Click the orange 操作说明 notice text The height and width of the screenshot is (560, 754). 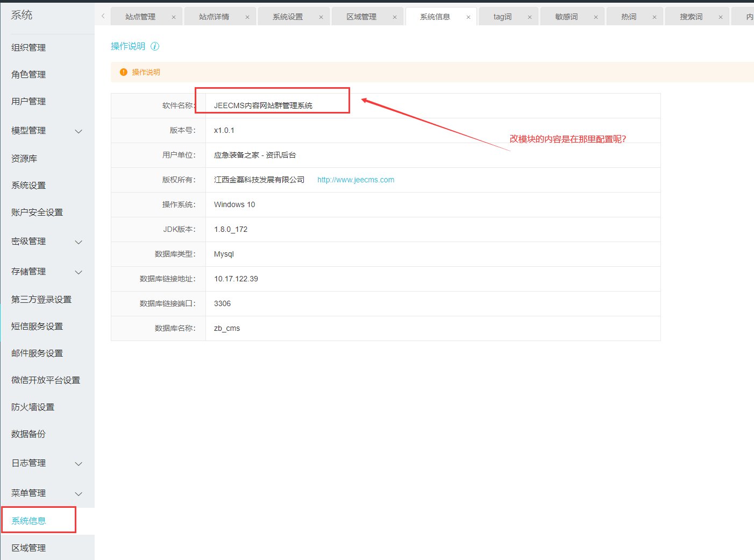(146, 72)
